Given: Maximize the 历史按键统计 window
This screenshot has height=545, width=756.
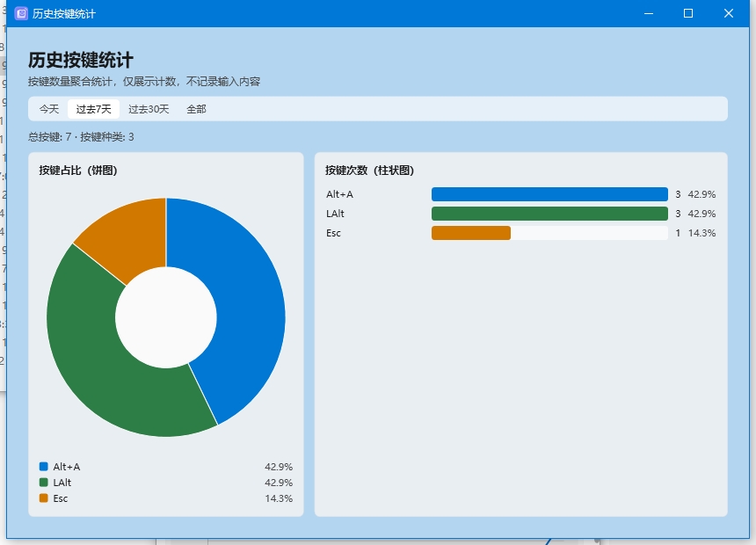Looking at the screenshot, I should (x=688, y=13).
